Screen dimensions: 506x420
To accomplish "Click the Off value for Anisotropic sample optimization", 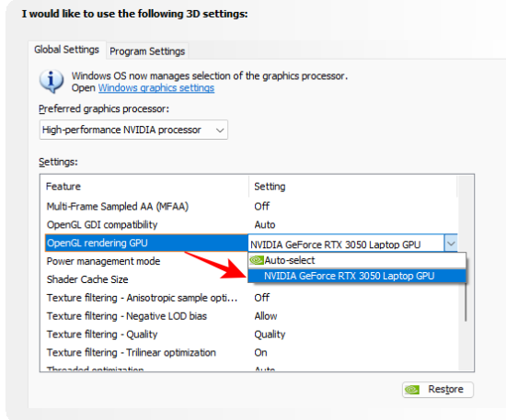I will pyautogui.click(x=261, y=298).
